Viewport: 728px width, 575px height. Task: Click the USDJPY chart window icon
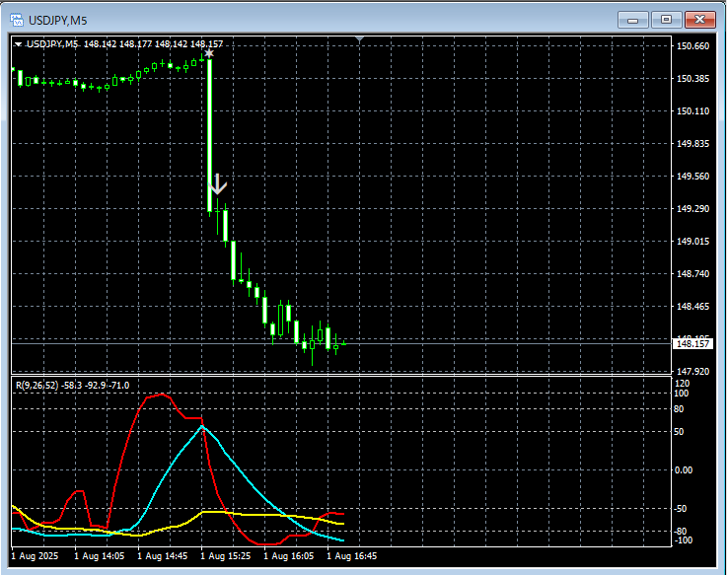(17, 20)
